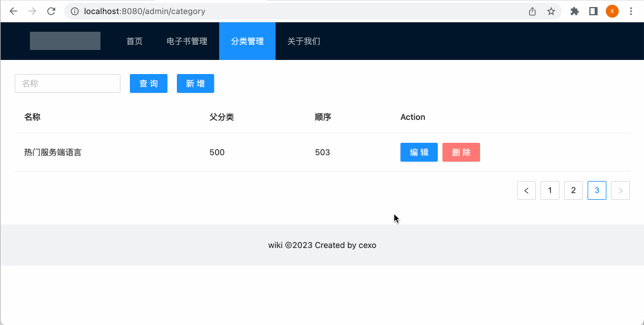Click the order value 503

(323, 152)
